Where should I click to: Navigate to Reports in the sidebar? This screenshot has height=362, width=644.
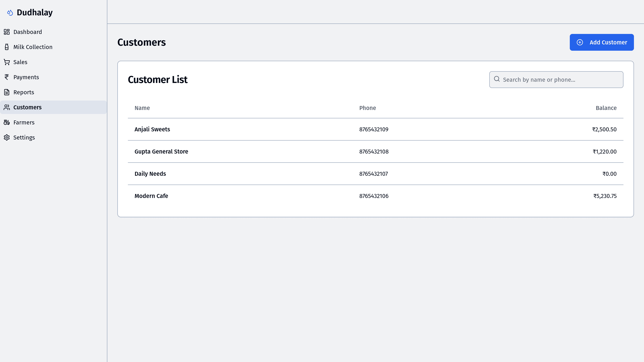(x=24, y=92)
